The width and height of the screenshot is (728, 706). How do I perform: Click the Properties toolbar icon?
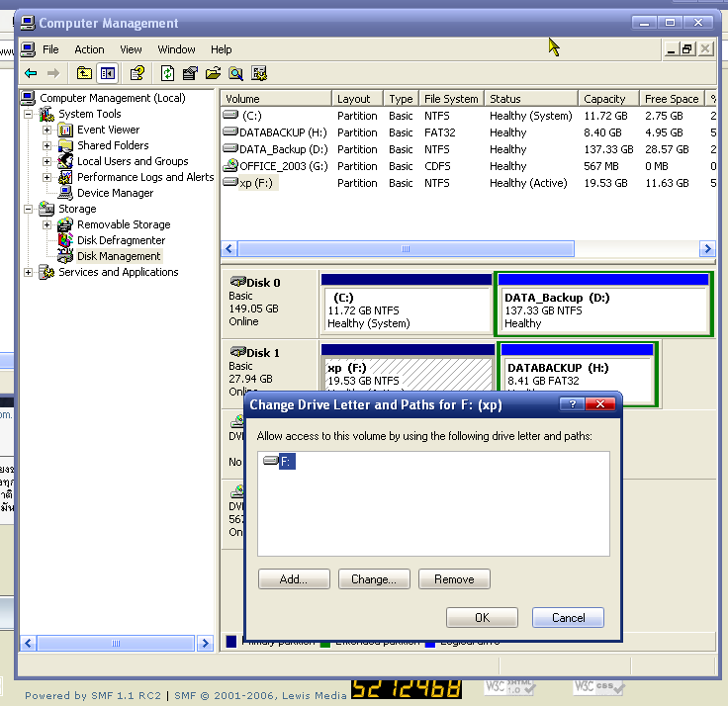point(190,73)
